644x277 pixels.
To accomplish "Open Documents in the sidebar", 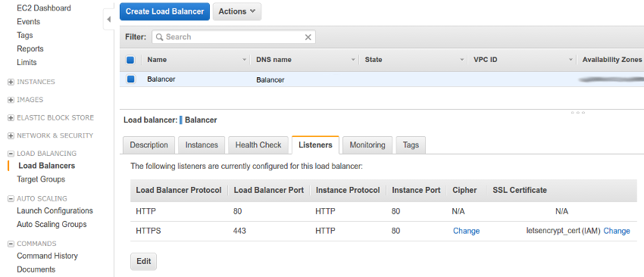I will (36, 269).
